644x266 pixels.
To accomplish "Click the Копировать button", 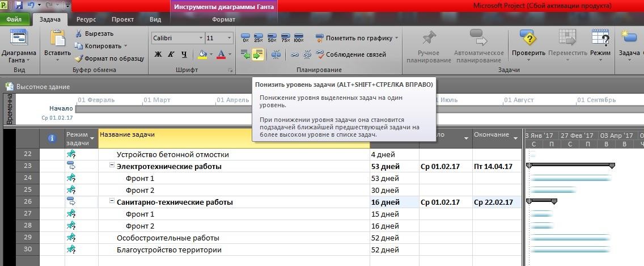I will pyautogui.click(x=98, y=46).
